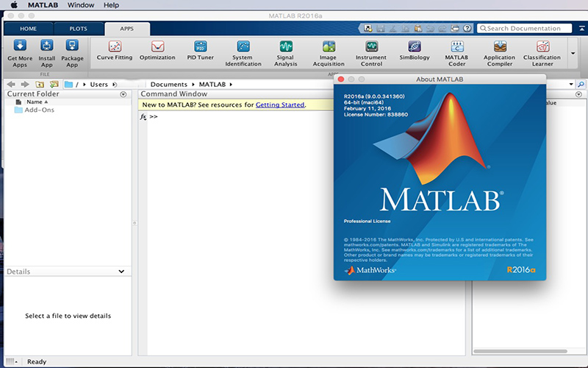Click the fx function browser icon
The image size is (588, 368).
click(143, 117)
